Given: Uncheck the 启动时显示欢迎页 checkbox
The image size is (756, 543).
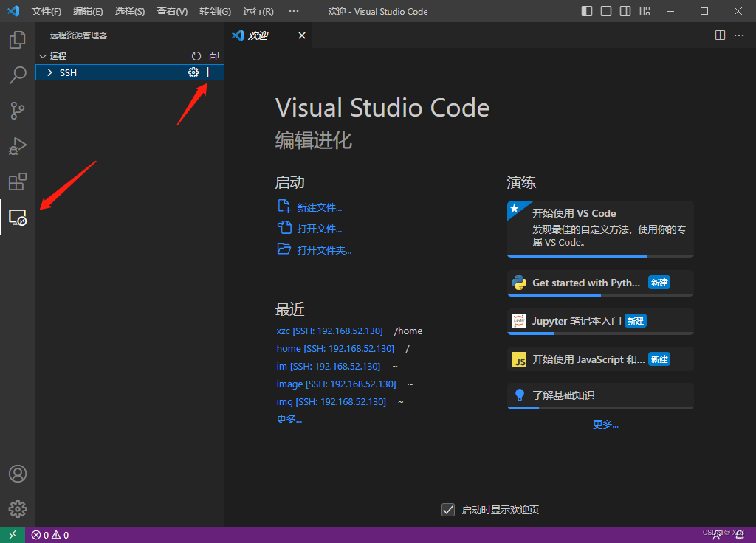Looking at the screenshot, I should pos(448,509).
